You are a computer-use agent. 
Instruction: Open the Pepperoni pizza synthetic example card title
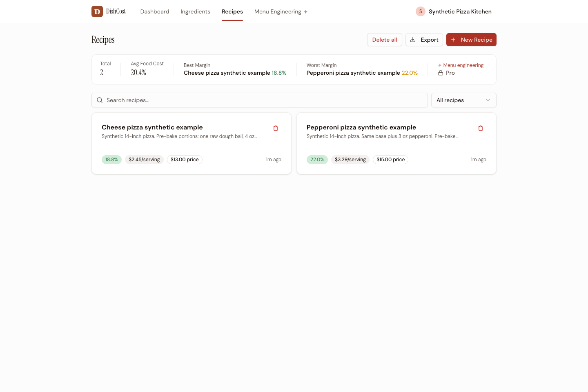point(361,127)
